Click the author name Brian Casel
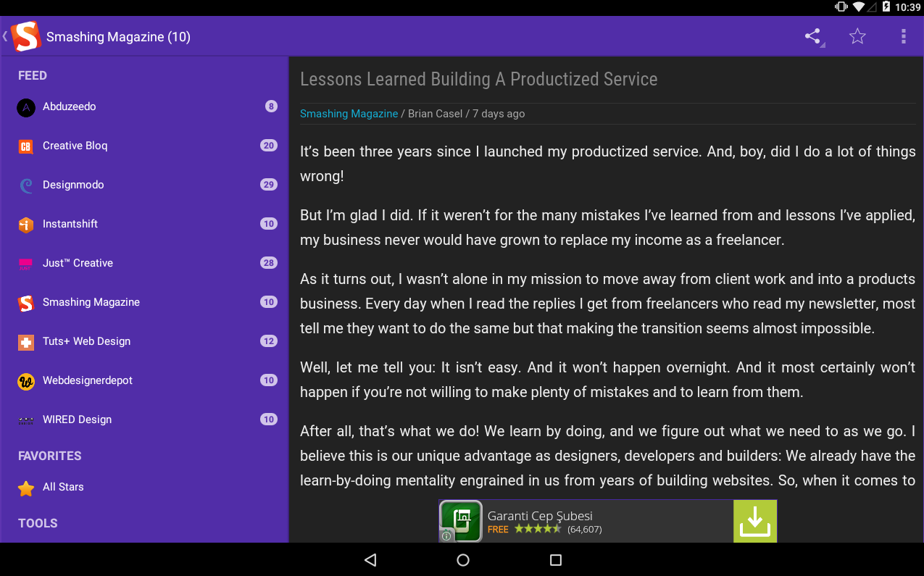 (435, 114)
